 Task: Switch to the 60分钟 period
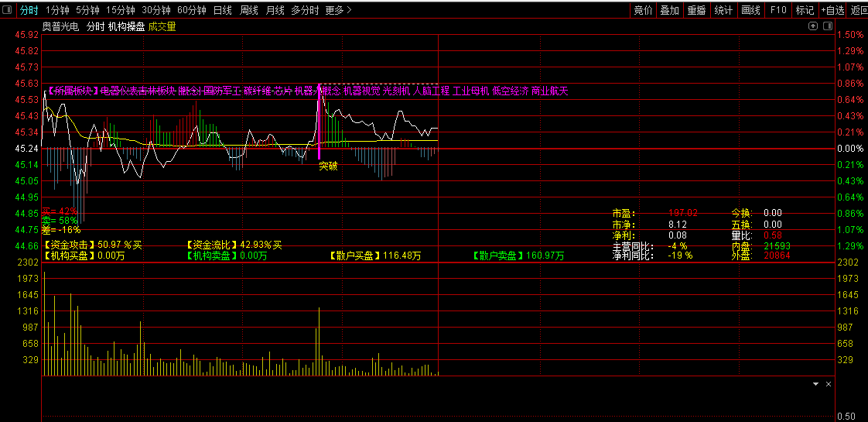pos(192,10)
